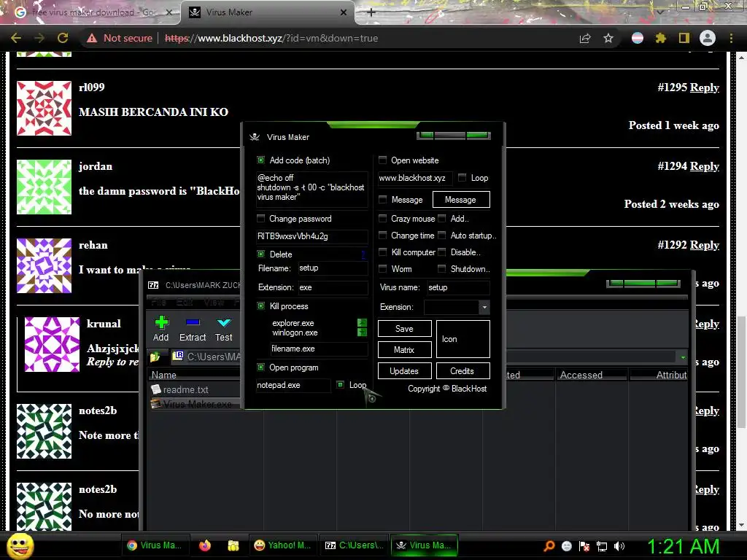Switch to the Virus Maker browser tab

coord(268,12)
